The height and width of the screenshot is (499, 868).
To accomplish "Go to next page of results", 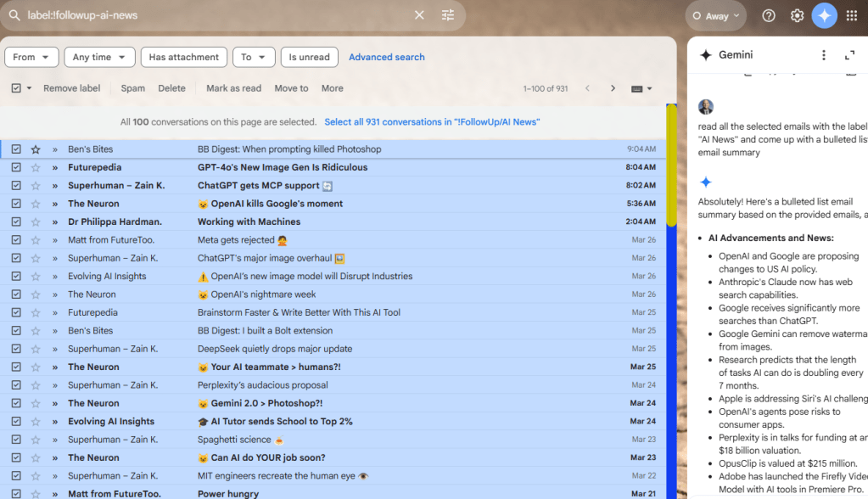I will click(613, 88).
